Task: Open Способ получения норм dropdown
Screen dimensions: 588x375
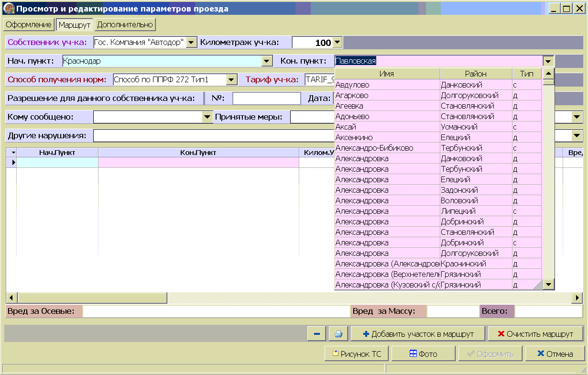Action: click(x=232, y=80)
